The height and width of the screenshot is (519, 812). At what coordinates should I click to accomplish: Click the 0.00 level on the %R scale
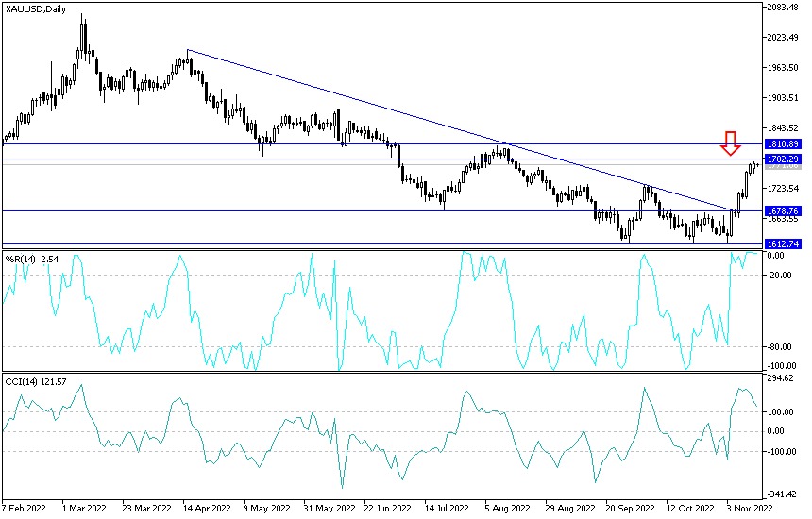coord(775,256)
